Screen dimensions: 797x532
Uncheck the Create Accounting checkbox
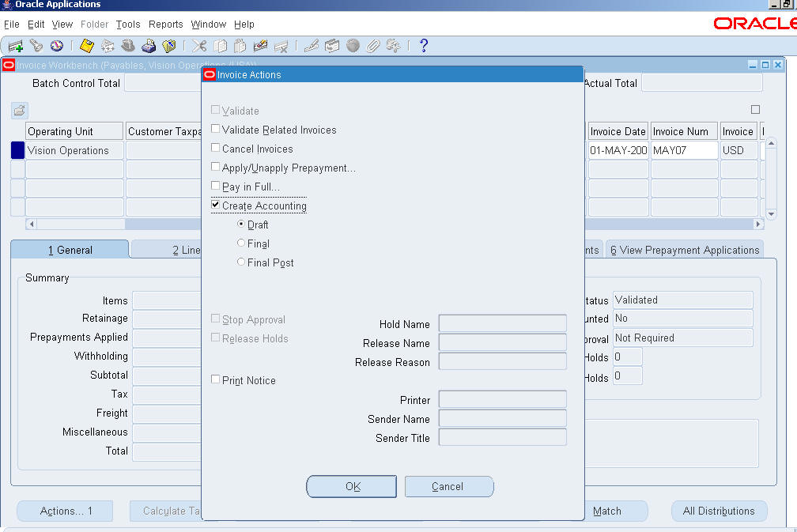click(x=216, y=205)
